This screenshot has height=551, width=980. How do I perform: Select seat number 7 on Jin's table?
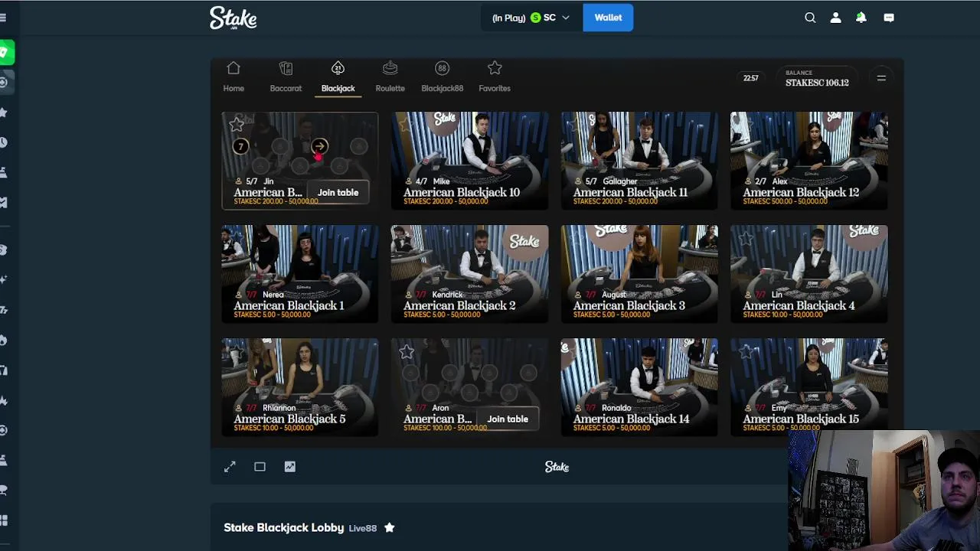tap(240, 146)
